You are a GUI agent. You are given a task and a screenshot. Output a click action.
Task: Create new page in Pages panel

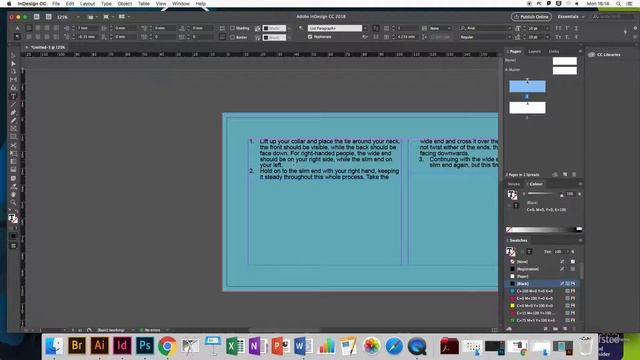tap(565, 174)
